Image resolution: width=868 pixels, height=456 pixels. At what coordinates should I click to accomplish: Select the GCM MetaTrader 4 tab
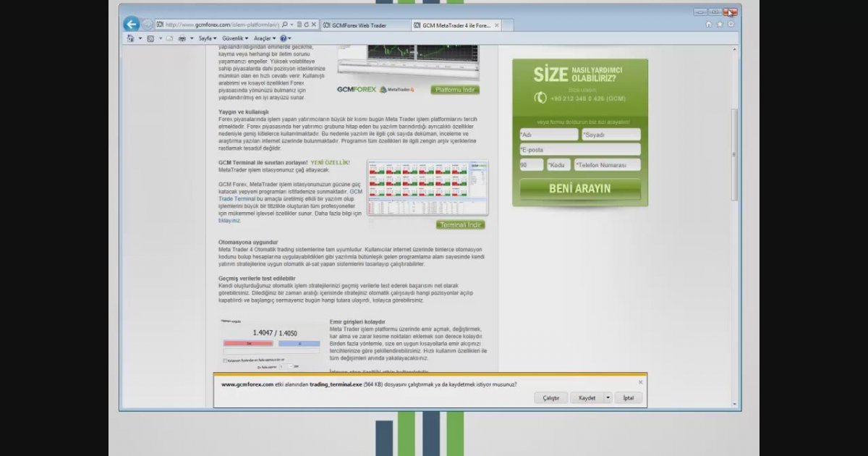456,25
